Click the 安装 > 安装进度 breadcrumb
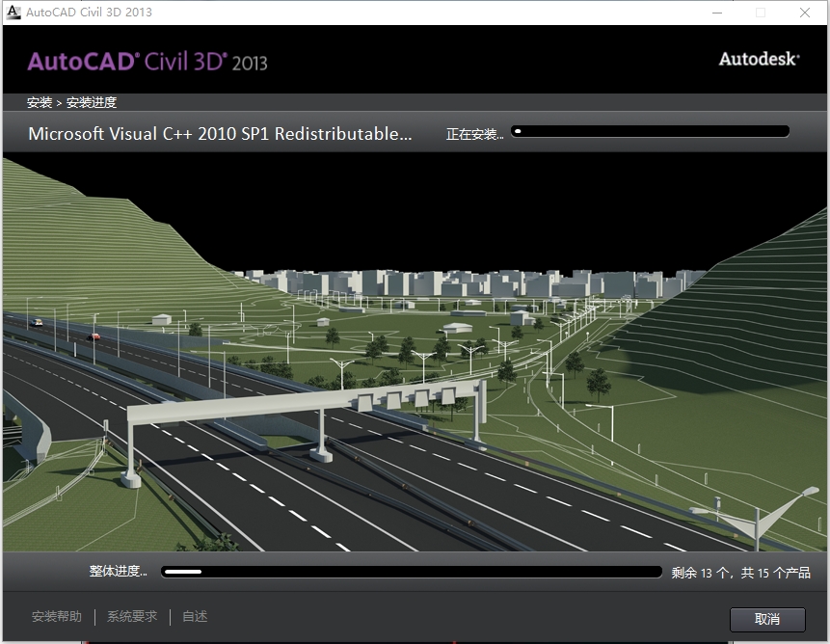Viewport: 830px width, 644px height. (72, 102)
